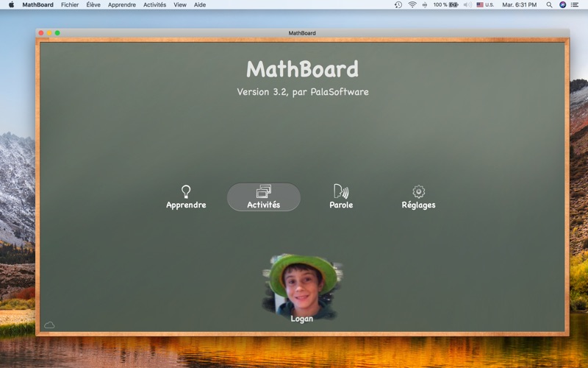The image size is (588, 368).
Task: Open Notification Center
Action: (x=575, y=5)
